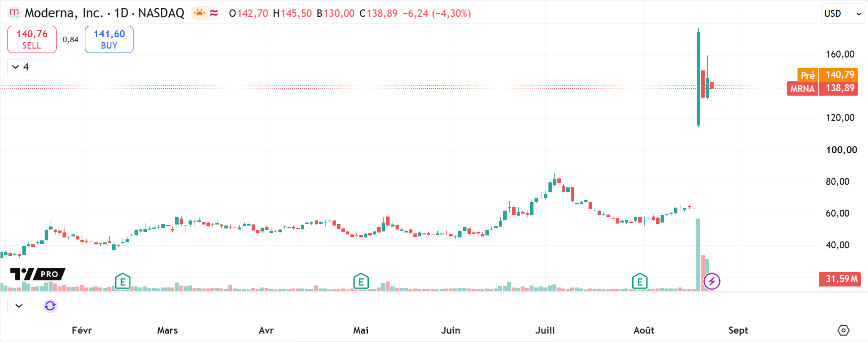This screenshot has width=868, height=342.
Task: Click the 0,84 spread value
Action: point(70,40)
